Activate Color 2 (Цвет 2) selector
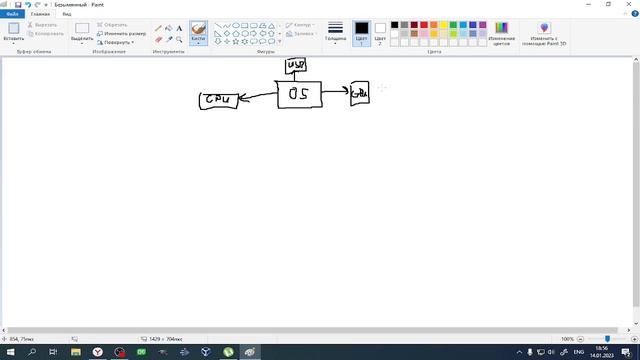Viewport: 640px width, 360px height. (x=380, y=33)
